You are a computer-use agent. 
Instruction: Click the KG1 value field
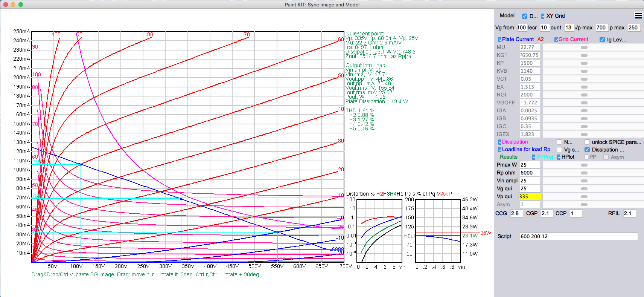click(530, 55)
